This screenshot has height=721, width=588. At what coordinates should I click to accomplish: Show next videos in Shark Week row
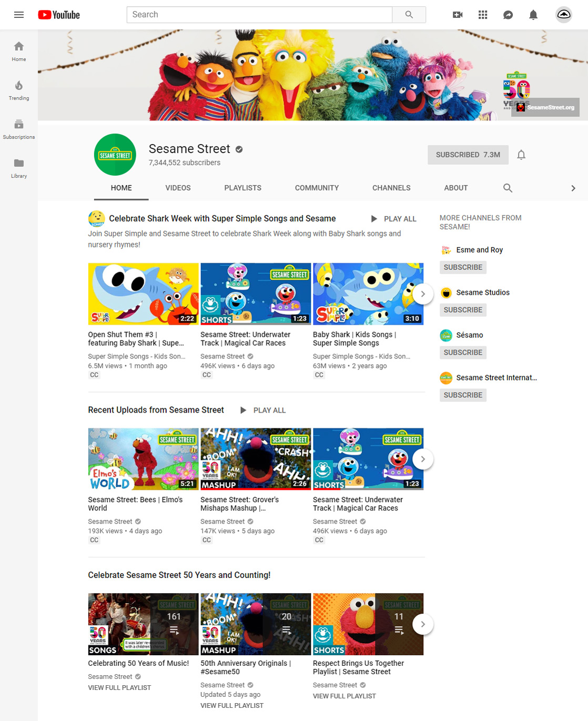pos(423,294)
